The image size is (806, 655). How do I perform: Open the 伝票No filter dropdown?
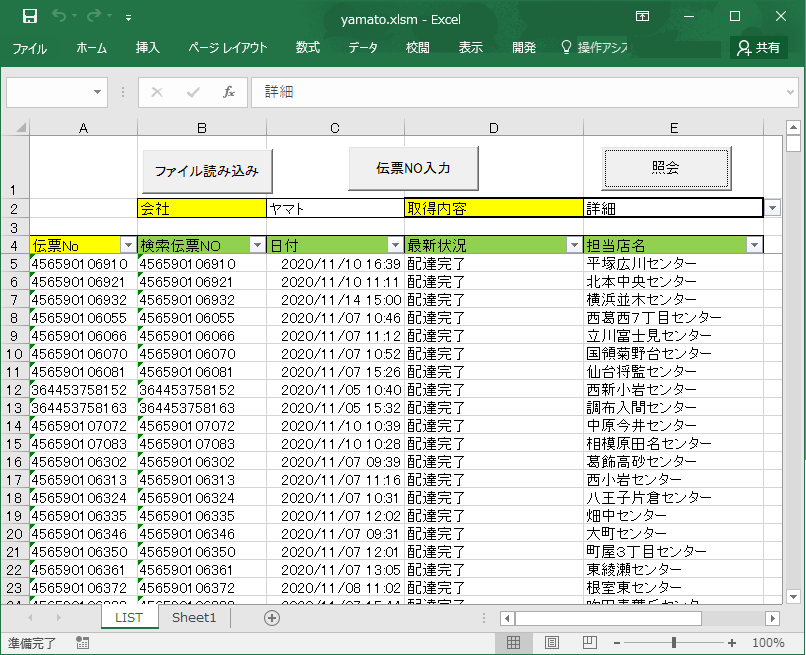129,246
